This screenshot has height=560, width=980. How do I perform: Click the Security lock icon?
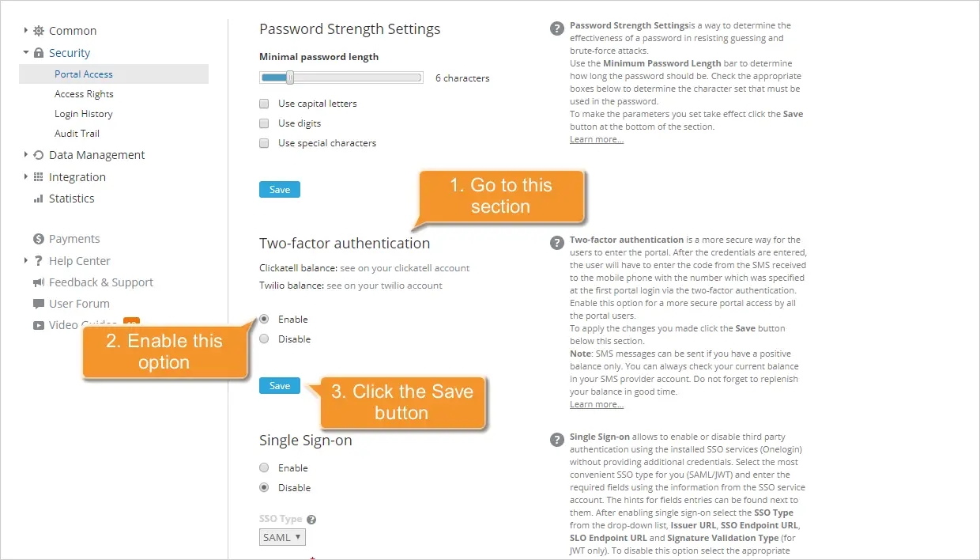coord(38,52)
